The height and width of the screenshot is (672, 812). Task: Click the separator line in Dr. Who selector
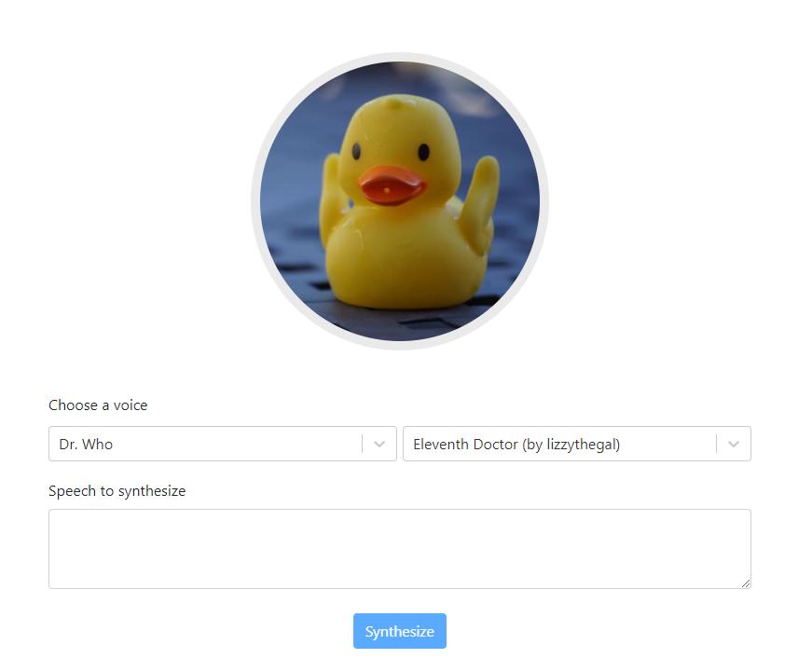coord(362,444)
